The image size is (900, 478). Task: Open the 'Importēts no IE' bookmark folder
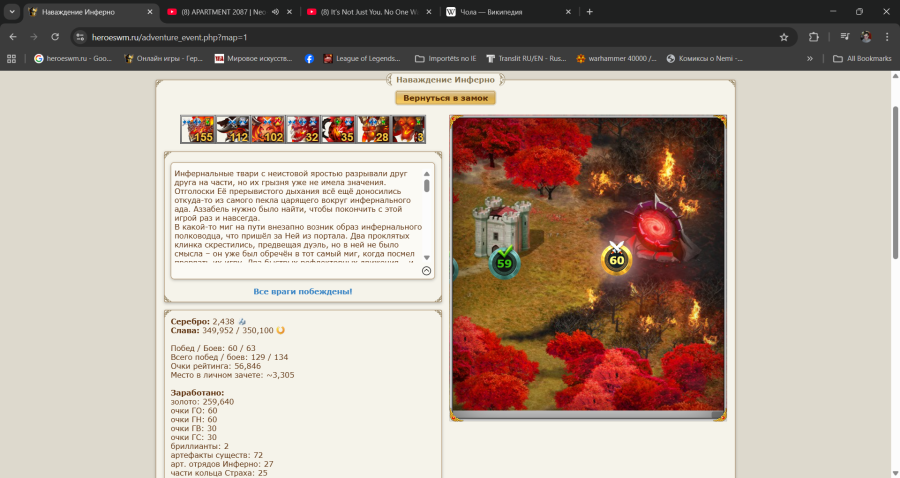tap(445, 59)
